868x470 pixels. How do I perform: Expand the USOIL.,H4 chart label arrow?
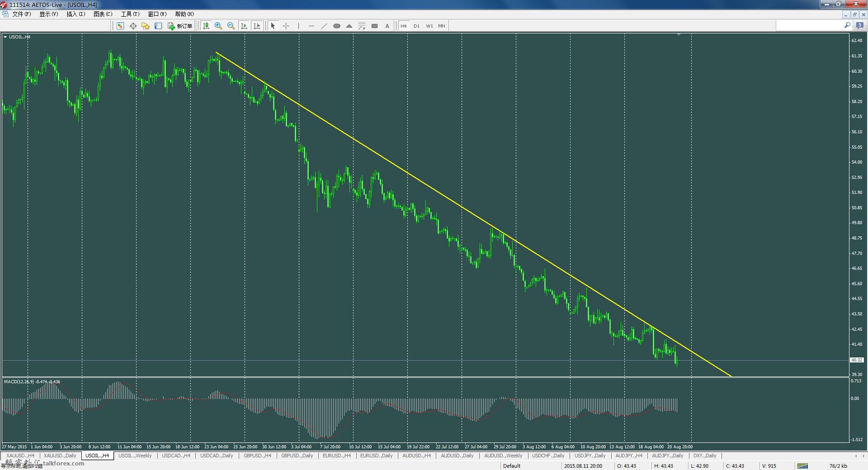tap(5, 37)
